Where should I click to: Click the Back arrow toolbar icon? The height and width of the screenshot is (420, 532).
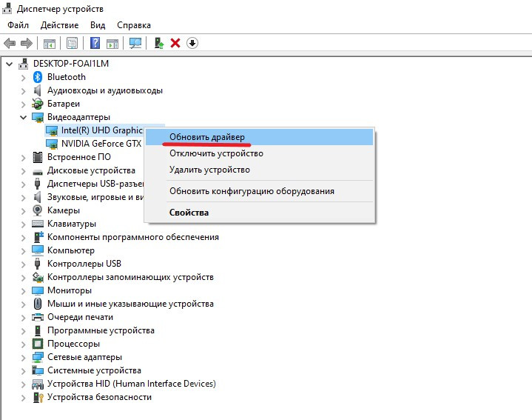point(10,43)
